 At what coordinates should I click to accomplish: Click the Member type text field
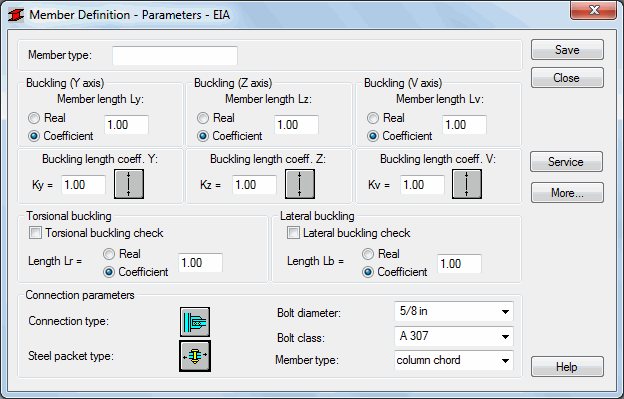[175, 56]
